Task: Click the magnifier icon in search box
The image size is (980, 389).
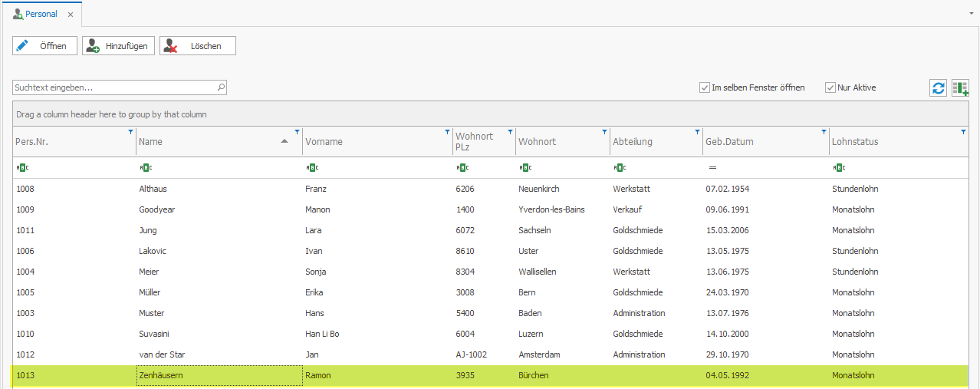Action: pyautogui.click(x=221, y=87)
